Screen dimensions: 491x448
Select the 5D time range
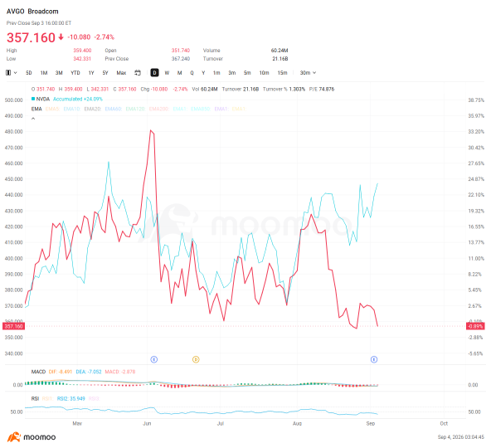tap(29, 73)
